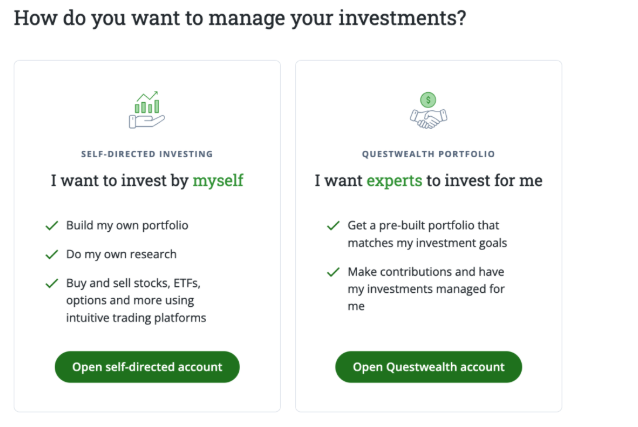The width and height of the screenshot is (638, 427).
Task: Select the "SELF-DIRECTED INVESTING" label
Action: coord(147,154)
